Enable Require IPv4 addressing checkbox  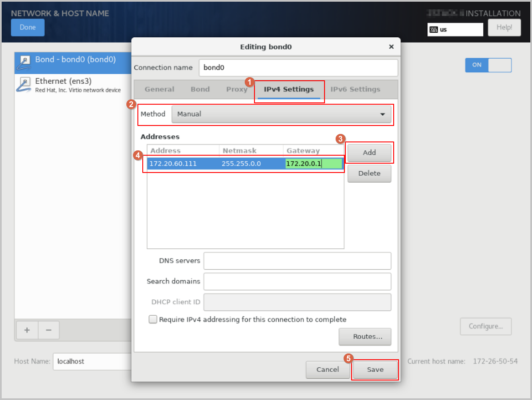click(x=153, y=319)
